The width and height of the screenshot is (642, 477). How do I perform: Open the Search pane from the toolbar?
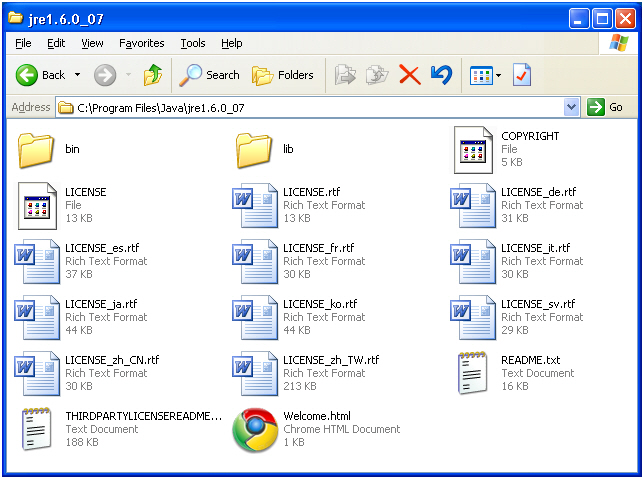click(210, 75)
